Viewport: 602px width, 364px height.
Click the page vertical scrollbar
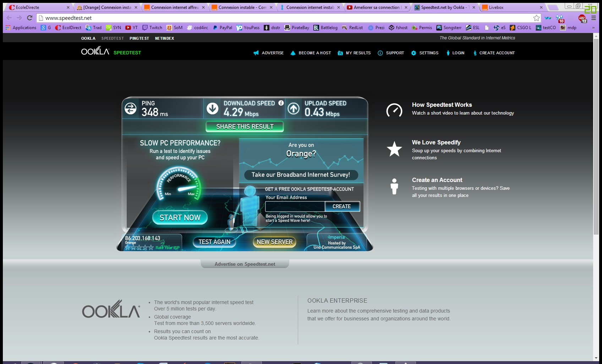pos(596,142)
